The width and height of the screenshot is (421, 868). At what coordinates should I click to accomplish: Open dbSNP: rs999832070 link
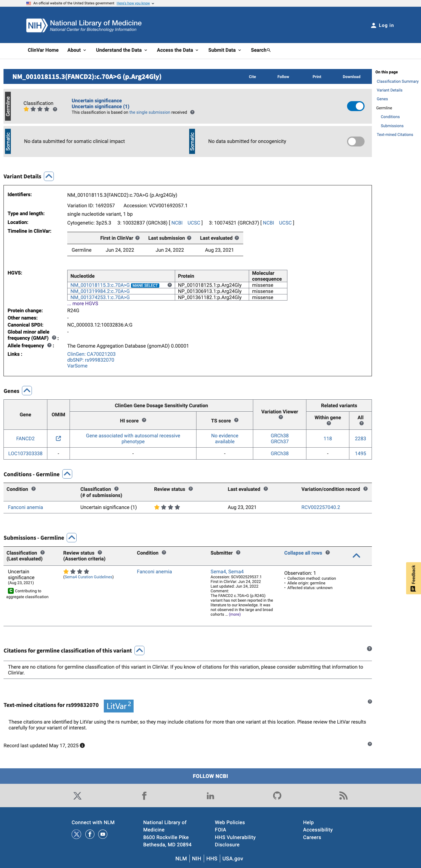pos(91,360)
